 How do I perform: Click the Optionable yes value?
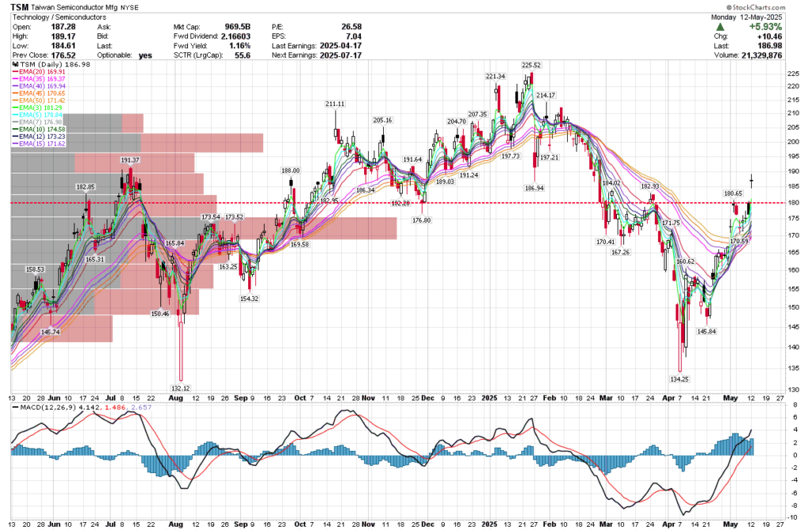coord(144,55)
